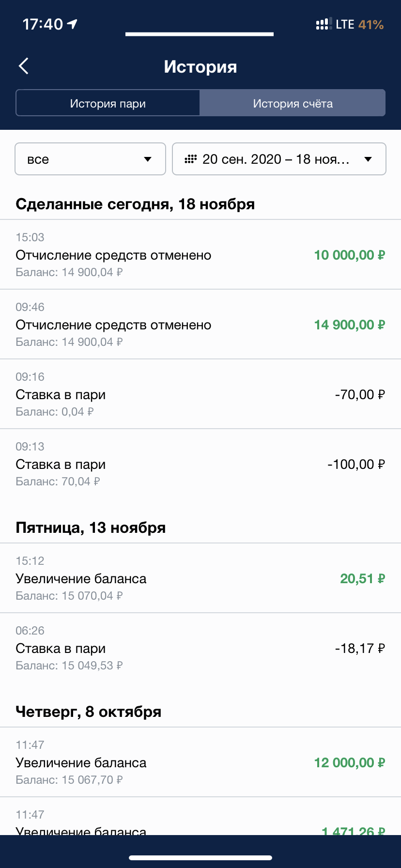Image resolution: width=401 pixels, height=868 pixels.
Task: Select the -100,00 ₽ bet at 09:13
Action: point(356,464)
